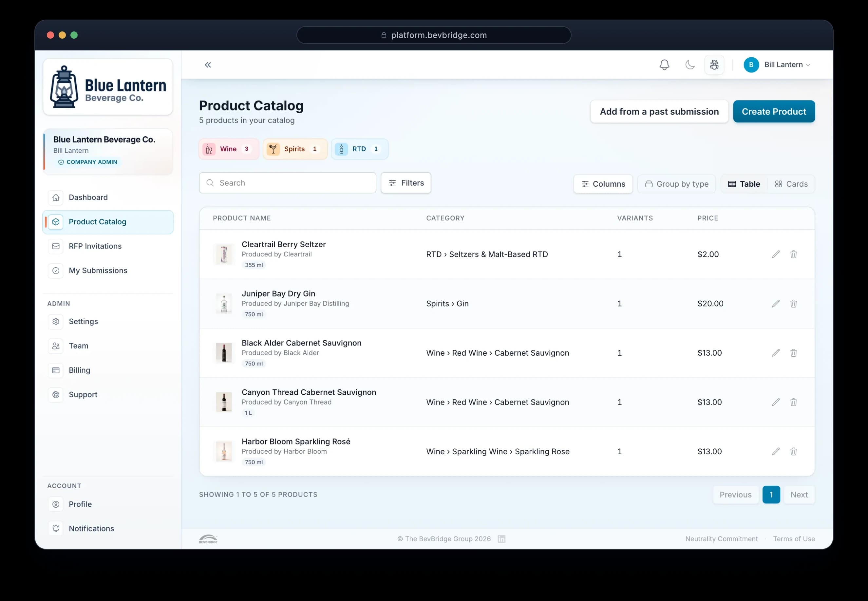Click the RTD › Seltzers & Malt-Based RTD category
The image size is (868, 601).
pyautogui.click(x=486, y=254)
